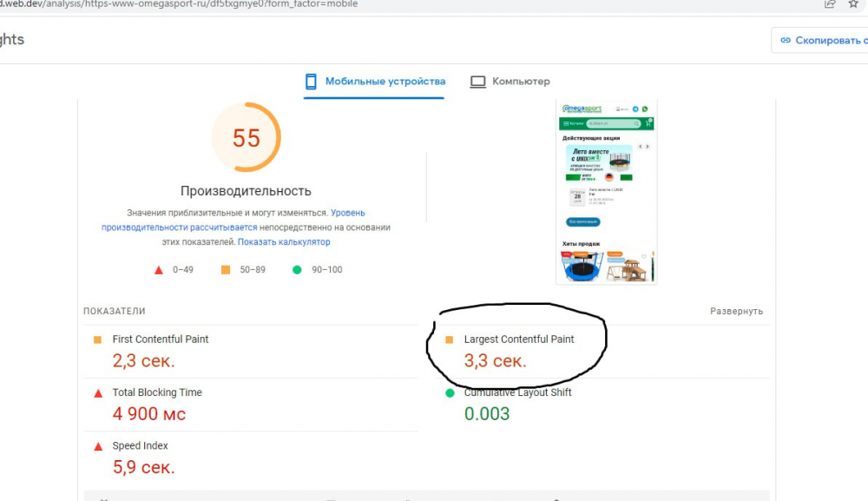Click the Total Blocking Time value 4 900 мс

pyautogui.click(x=148, y=414)
